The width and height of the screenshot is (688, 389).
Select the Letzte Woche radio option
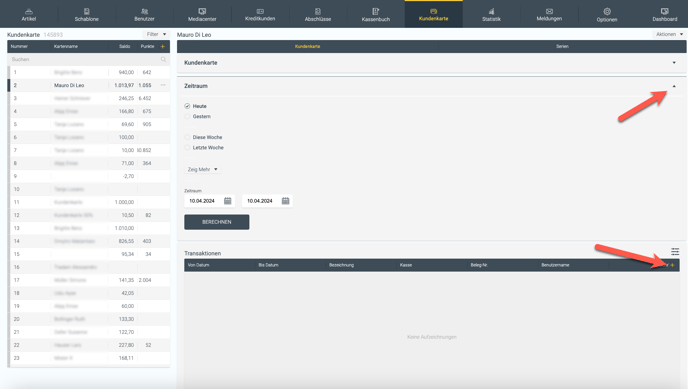[187, 148]
